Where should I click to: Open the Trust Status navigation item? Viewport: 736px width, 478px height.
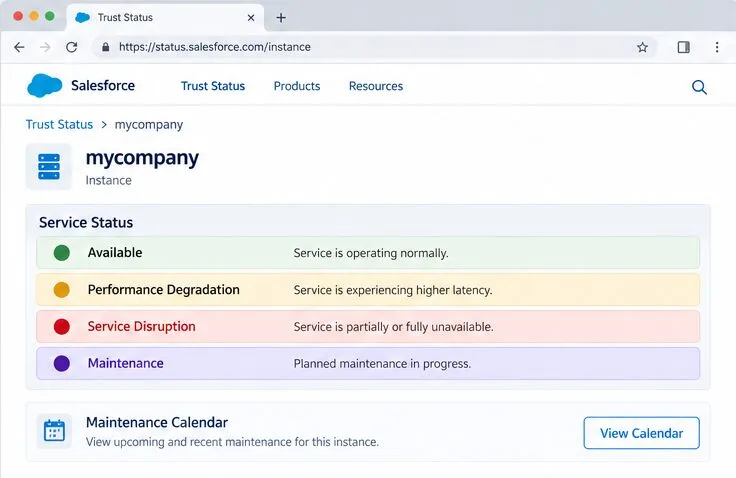[213, 86]
